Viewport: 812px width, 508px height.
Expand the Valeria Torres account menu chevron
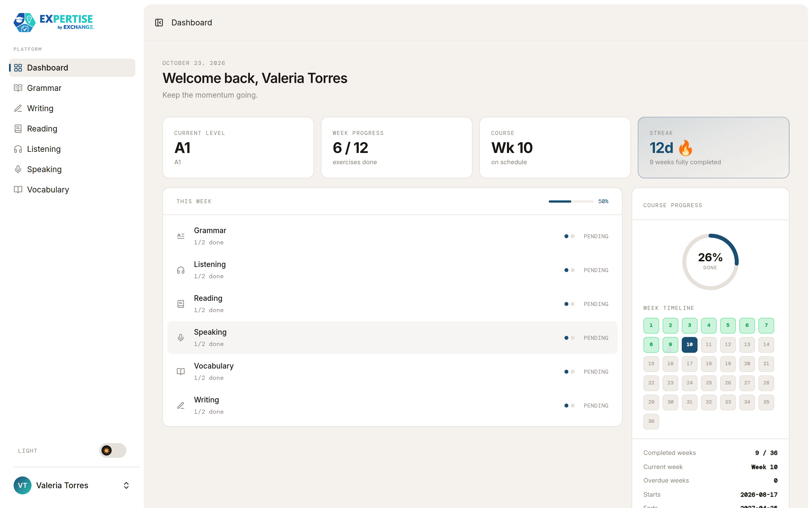point(126,485)
